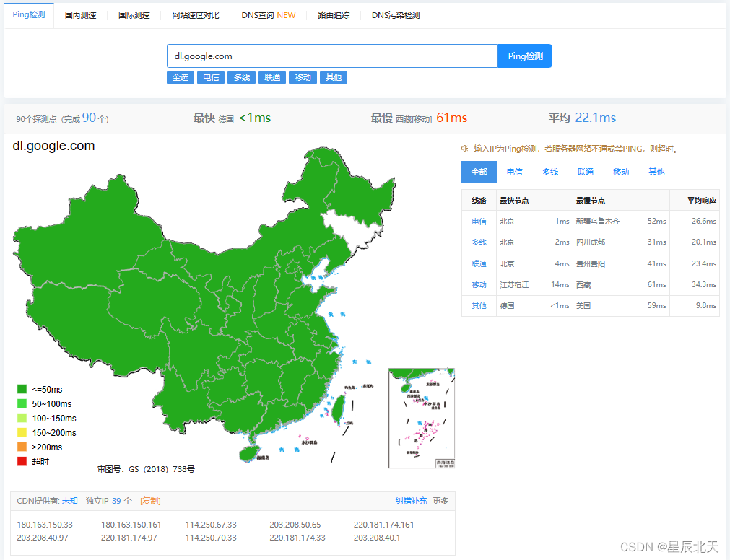This screenshot has width=730, height=560.
Task: Open DNS污染检测 tab
Action: coord(396,15)
